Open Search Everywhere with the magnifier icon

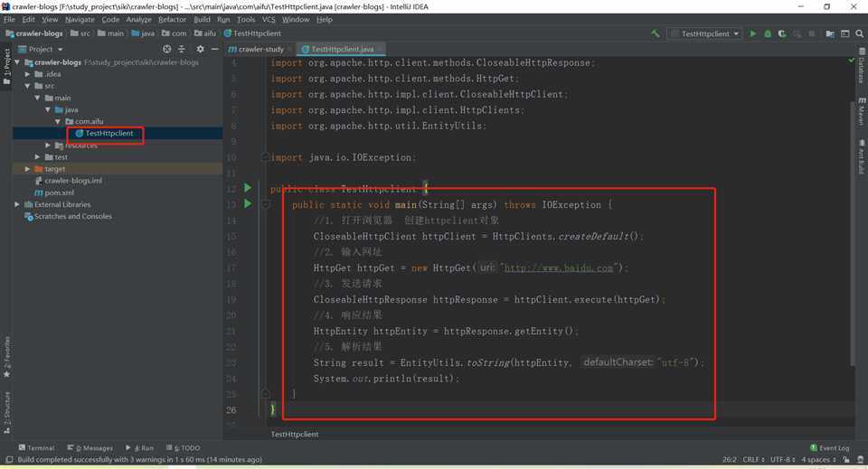[859, 33]
